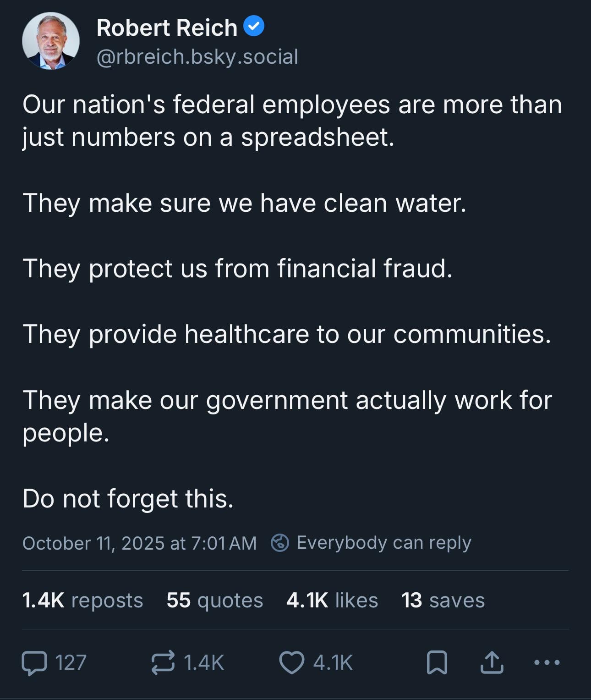Click the October 11, 2025 timestamp
Viewport: 591px width, 700px height.
pyautogui.click(x=139, y=543)
